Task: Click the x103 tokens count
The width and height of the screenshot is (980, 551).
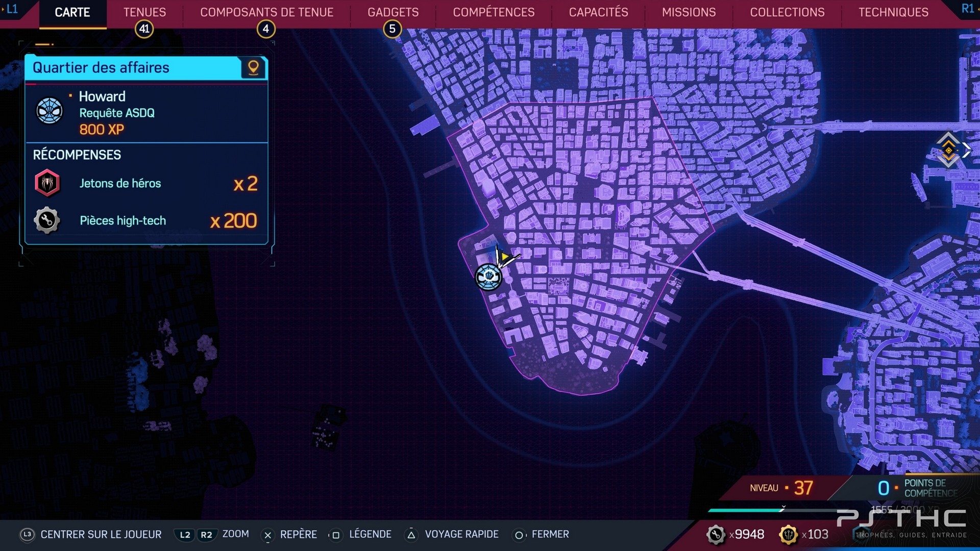Action: coord(815,534)
